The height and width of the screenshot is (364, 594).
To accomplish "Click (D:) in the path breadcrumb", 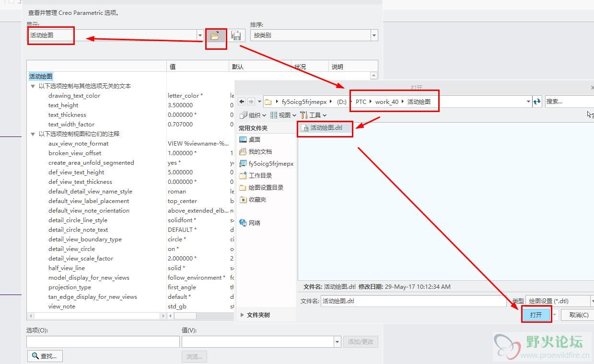I will pyautogui.click(x=341, y=102).
